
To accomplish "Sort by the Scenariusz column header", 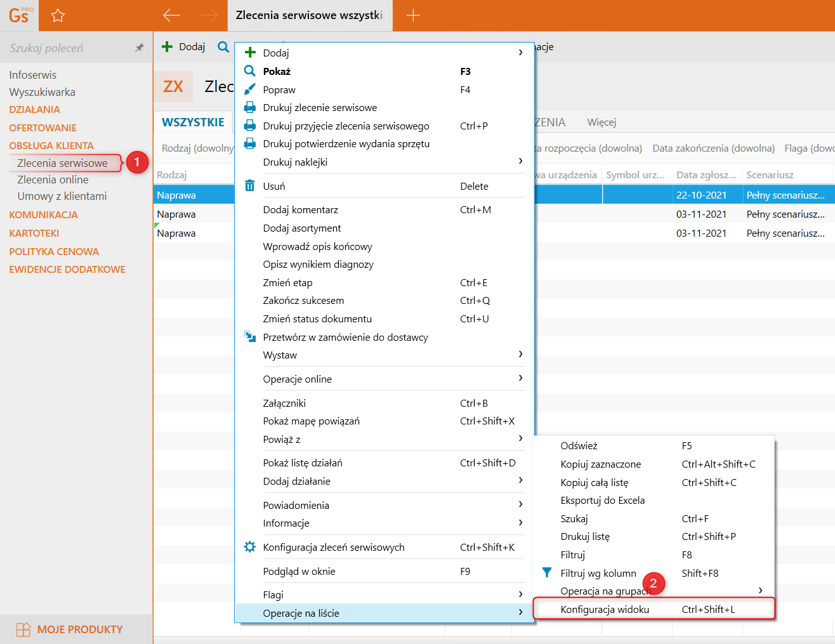I will click(788, 174).
